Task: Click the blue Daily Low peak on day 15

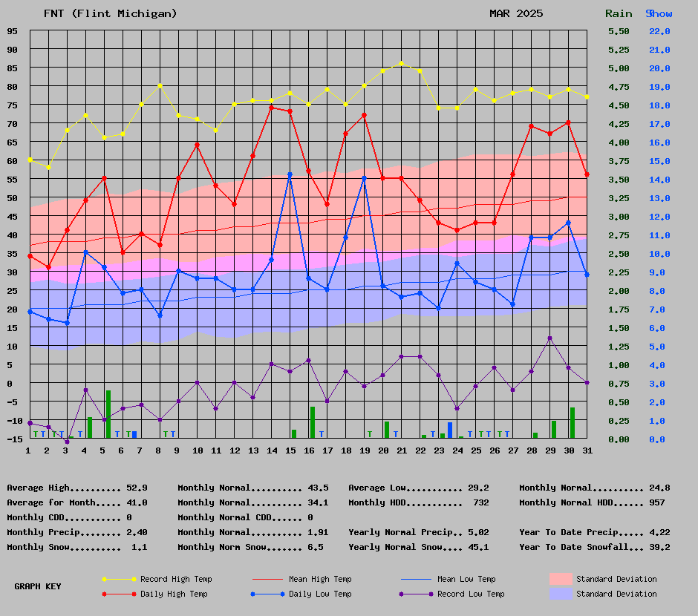Action: point(290,175)
